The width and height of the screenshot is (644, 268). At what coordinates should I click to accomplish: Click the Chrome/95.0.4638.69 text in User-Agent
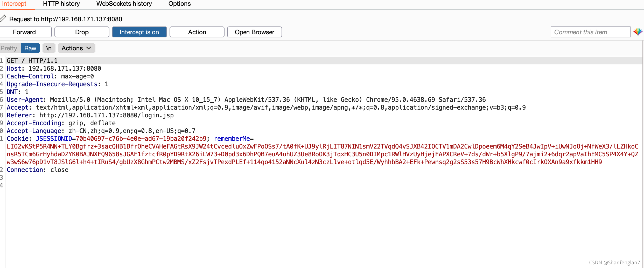[x=400, y=99]
